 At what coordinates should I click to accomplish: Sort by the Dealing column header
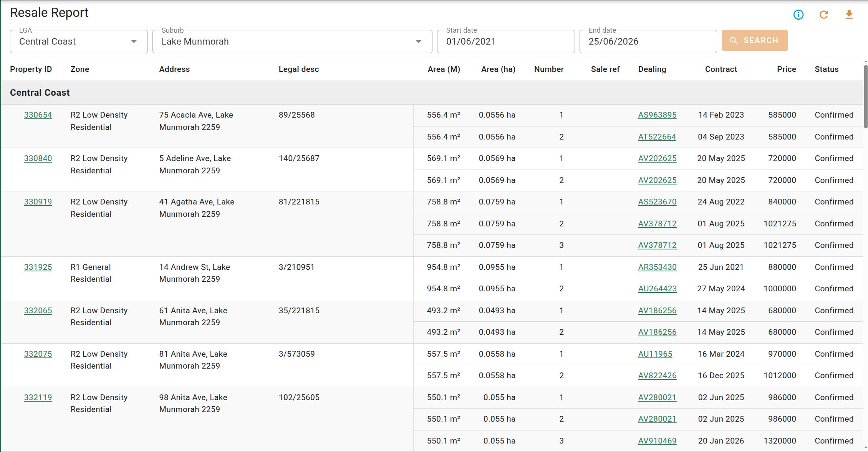pyautogui.click(x=652, y=69)
